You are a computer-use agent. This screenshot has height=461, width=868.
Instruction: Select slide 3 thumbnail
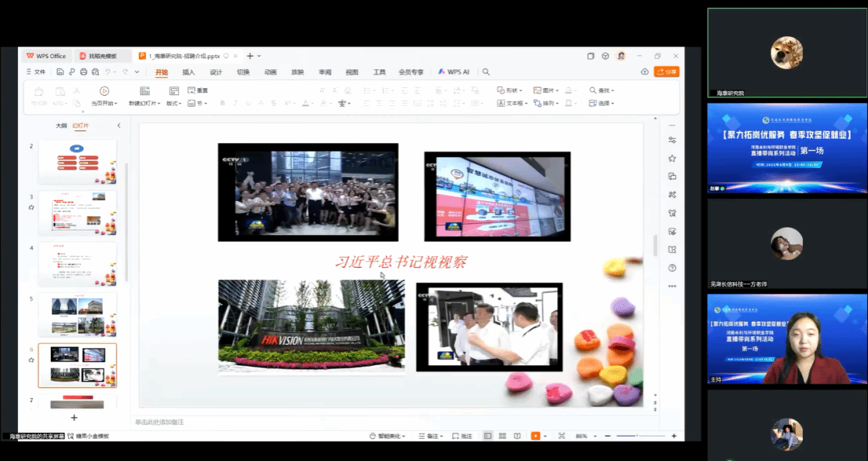click(77, 213)
